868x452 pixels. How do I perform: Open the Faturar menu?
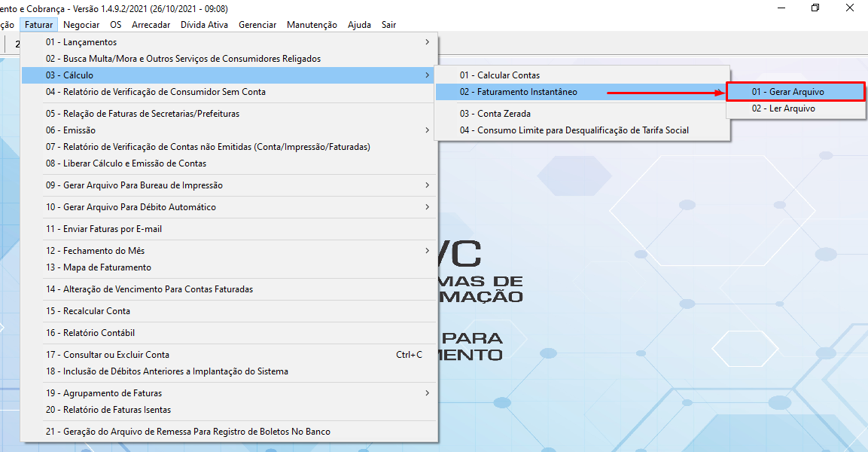pos(38,24)
